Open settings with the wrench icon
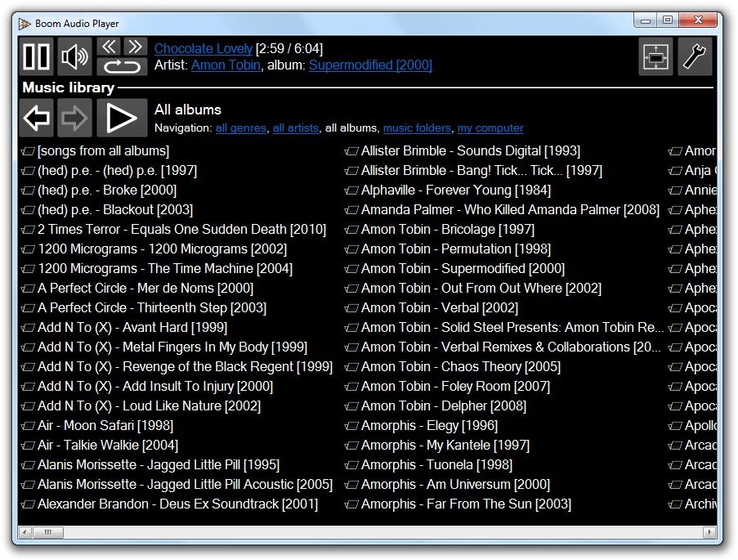738x560 pixels. pos(695,57)
